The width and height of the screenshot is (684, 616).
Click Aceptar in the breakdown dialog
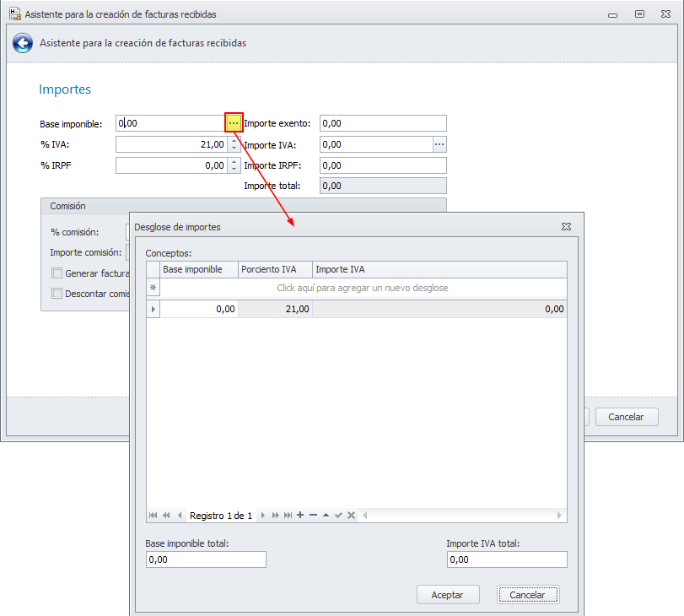coord(448,595)
